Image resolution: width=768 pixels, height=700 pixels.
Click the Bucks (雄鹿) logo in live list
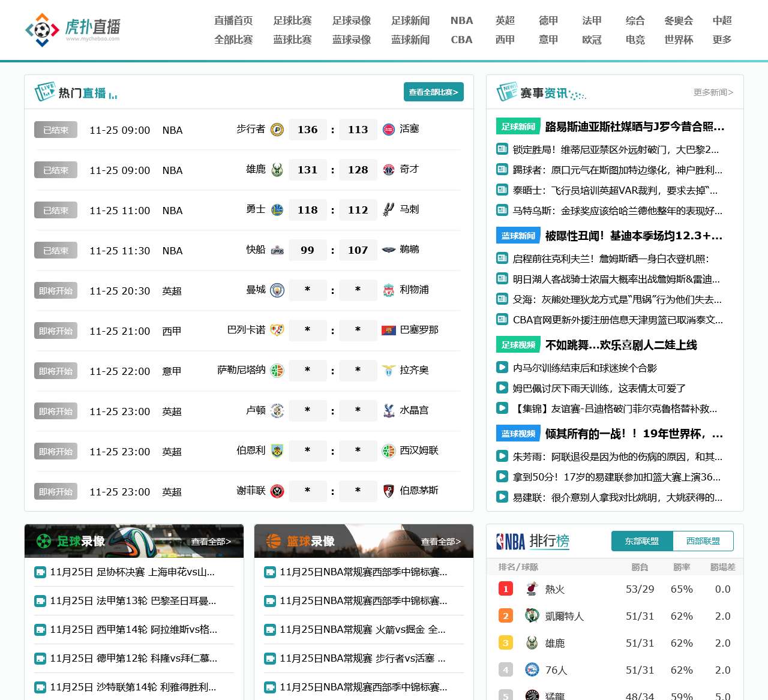click(277, 170)
